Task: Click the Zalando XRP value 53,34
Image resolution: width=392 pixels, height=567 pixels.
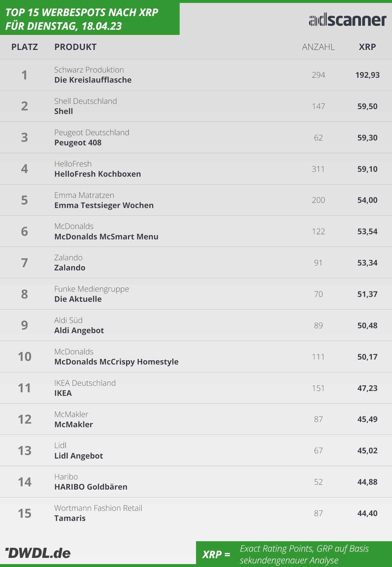Action: [x=367, y=263]
